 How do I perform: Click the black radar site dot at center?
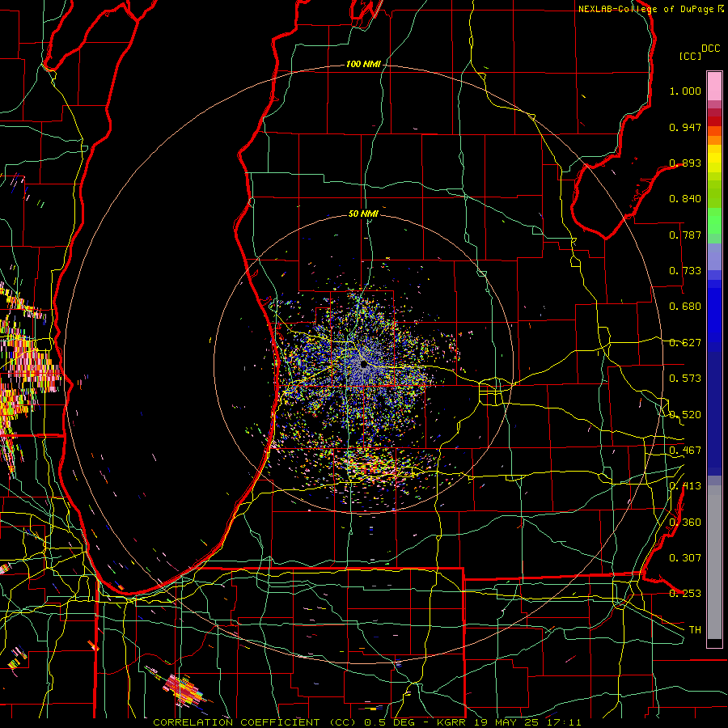(x=364, y=365)
